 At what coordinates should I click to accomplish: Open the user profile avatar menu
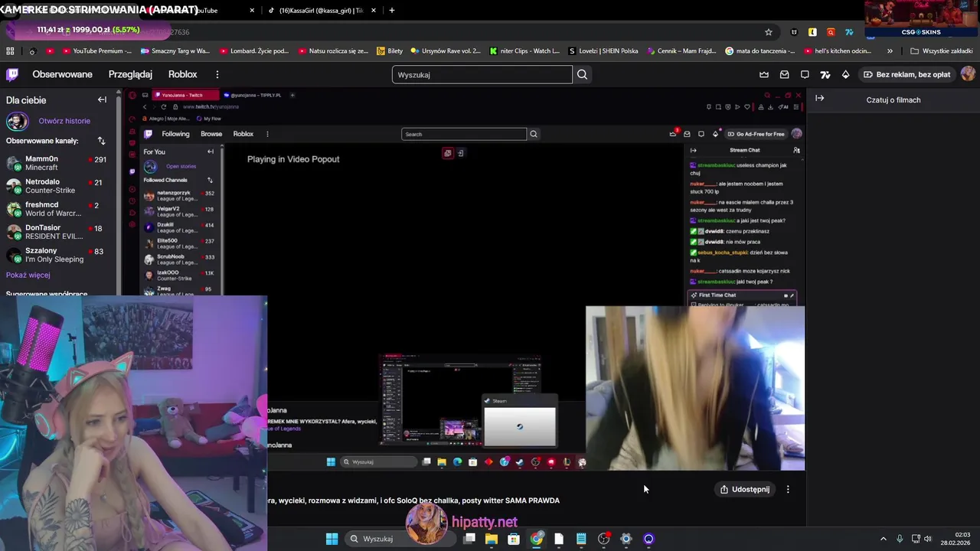pos(968,74)
